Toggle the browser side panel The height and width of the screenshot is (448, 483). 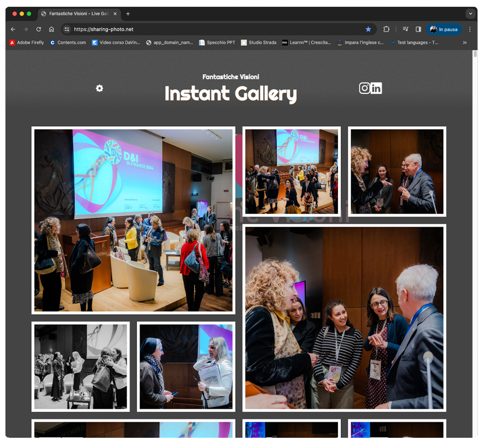418,29
